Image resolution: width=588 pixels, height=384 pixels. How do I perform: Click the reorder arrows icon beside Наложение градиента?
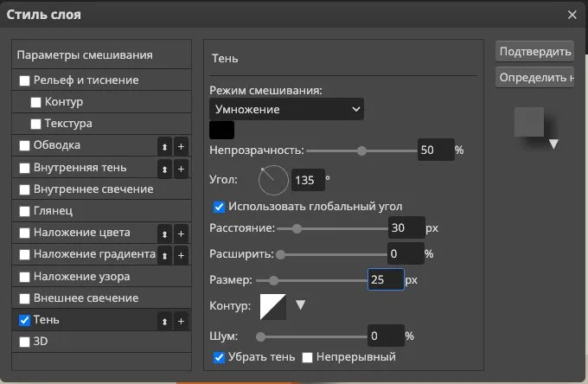pyautogui.click(x=164, y=255)
